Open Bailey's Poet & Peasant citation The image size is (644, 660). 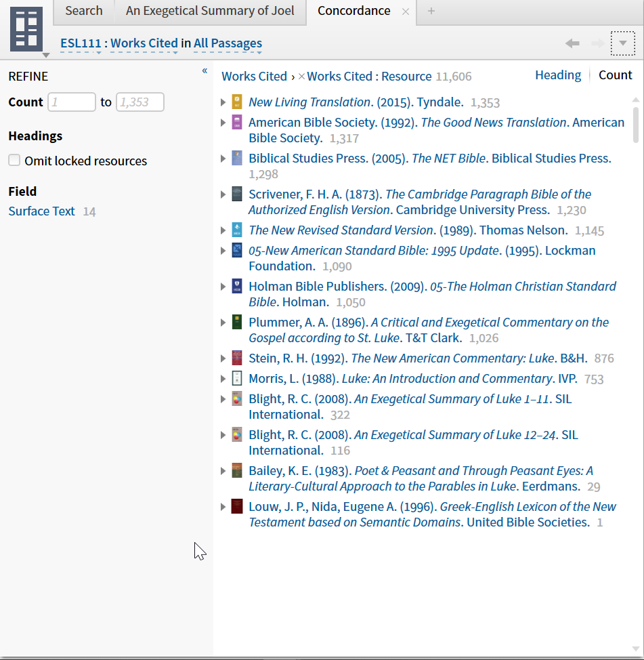click(421, 478)
